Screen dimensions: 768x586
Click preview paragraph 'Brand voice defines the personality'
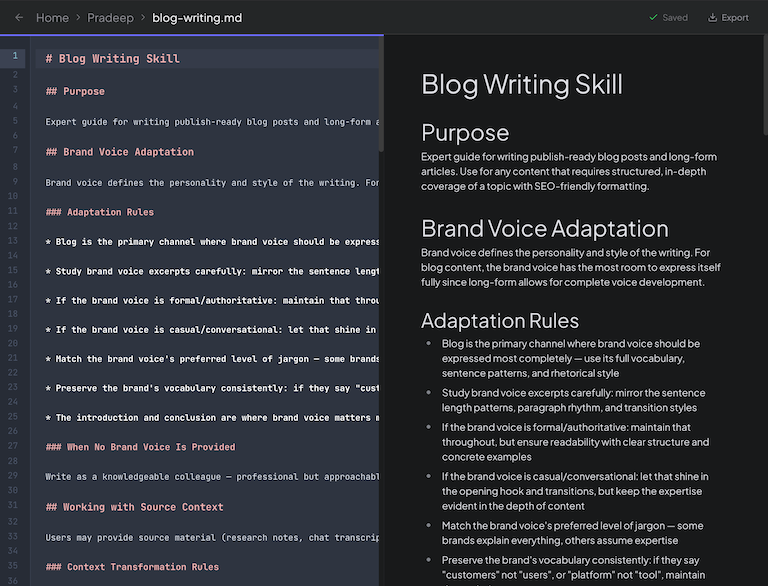(x=571, y=268)
